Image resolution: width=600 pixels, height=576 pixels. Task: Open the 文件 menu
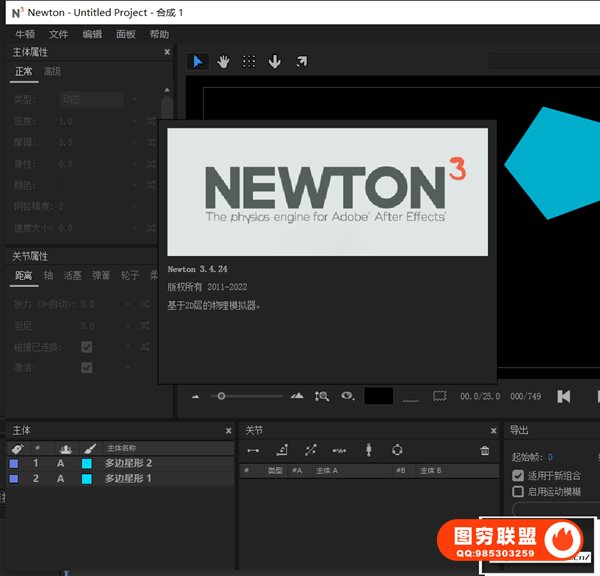tap(59, 34)
